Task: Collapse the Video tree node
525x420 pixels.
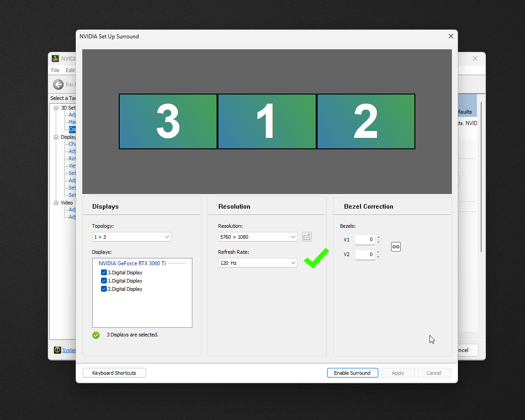Action: tap(56, 203)
